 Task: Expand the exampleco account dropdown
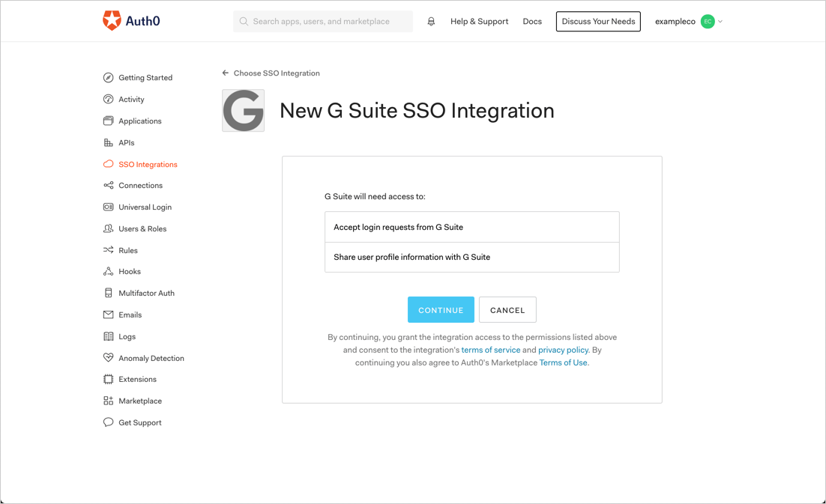(720, 22)
